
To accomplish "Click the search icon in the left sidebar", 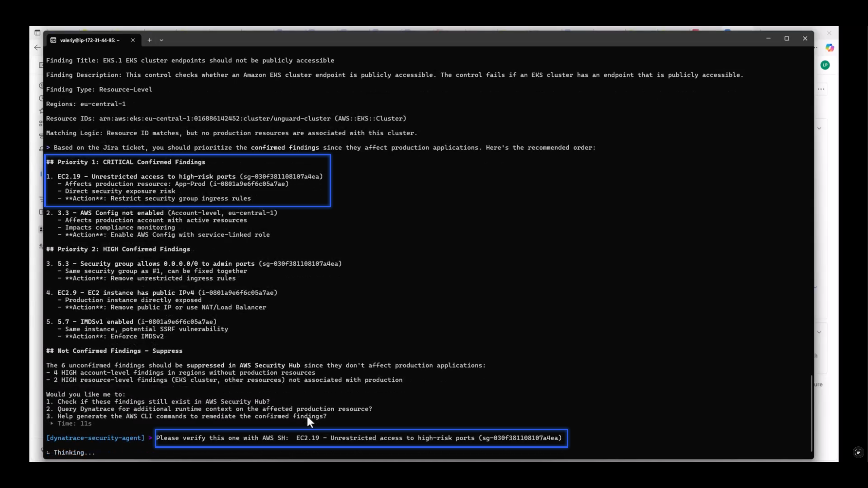I will pos(41,85).
